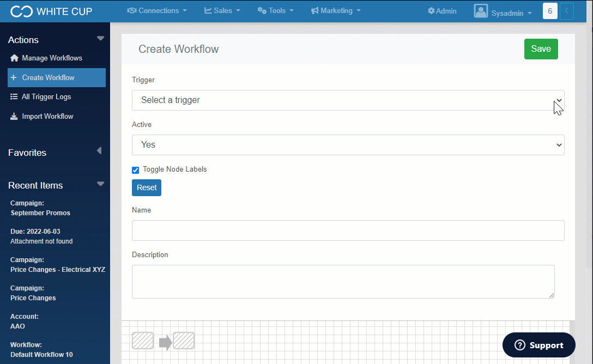The image size is (593, 364).
Task: Expand the Favorites sidebar section
Action: tap(99, 151)
